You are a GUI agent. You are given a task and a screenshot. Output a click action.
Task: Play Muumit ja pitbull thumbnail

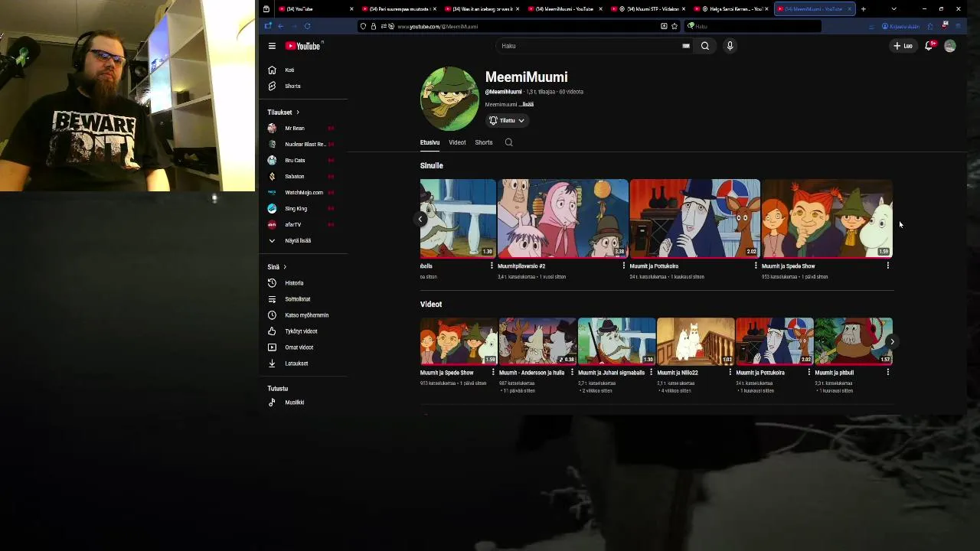click(854, 341)
